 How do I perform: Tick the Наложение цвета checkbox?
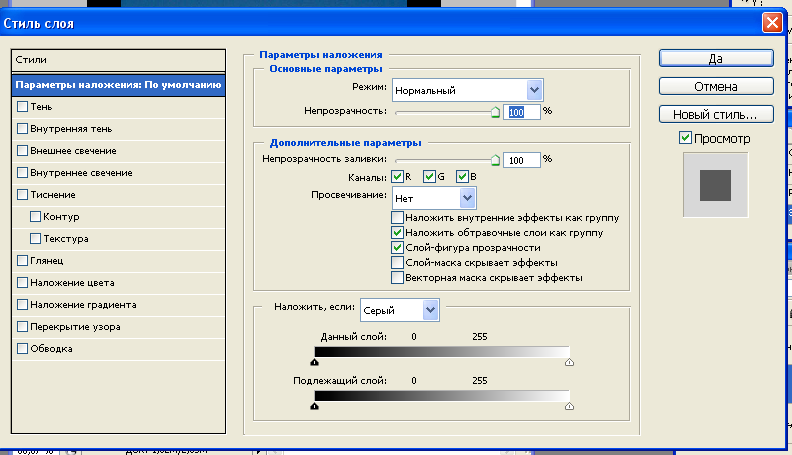22,283
